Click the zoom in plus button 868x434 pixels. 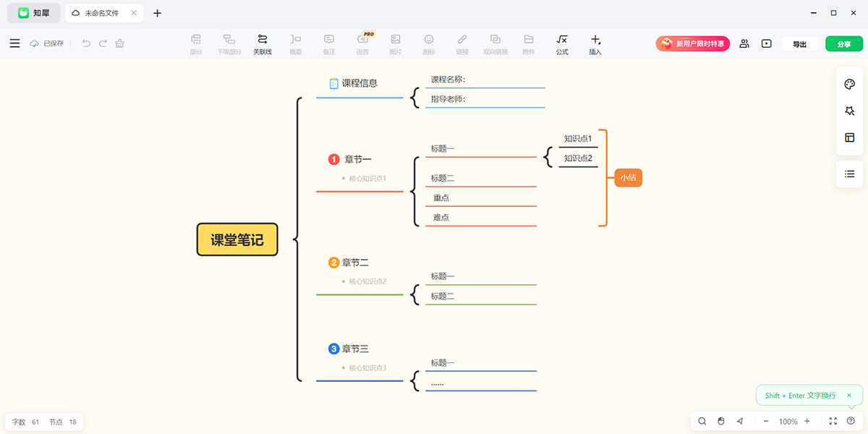click(x=807, y=421)
